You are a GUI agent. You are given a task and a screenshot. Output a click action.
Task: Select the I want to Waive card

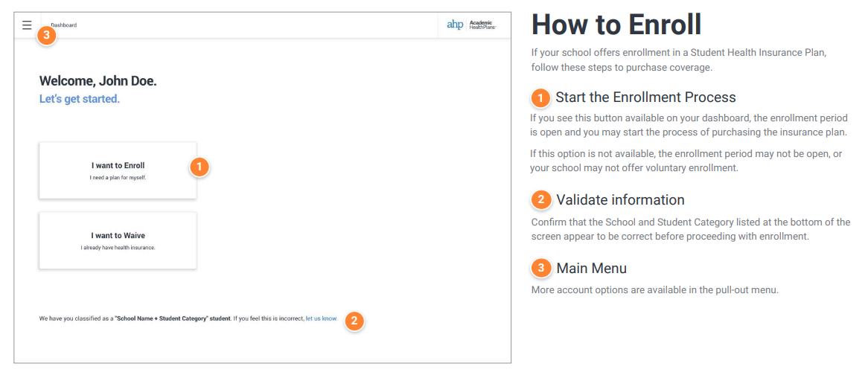point(118,241)
